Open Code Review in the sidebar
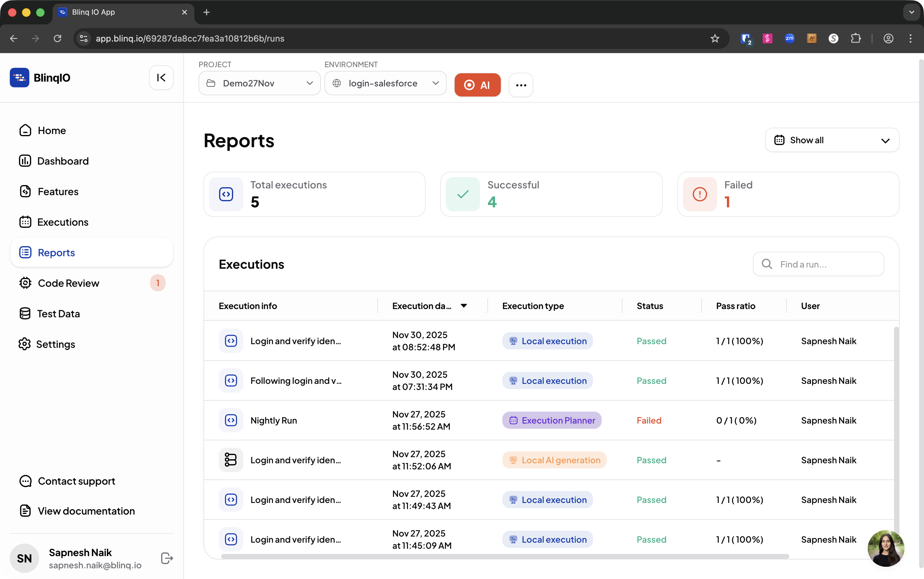 click(68, 283)
